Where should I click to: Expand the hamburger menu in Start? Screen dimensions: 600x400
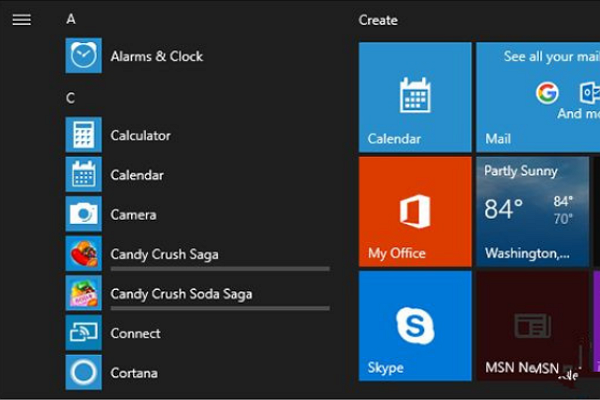21,20
